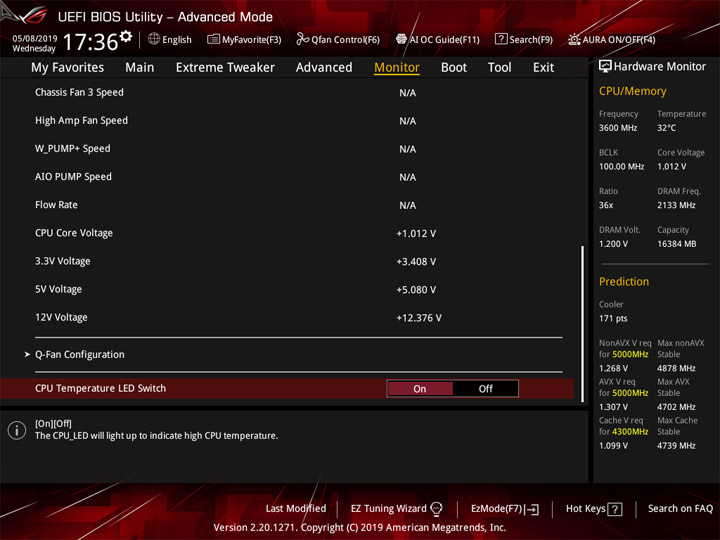Open the Tool tab
The image size is (720, 540).
pyautogui.click(x=499, y=68)
